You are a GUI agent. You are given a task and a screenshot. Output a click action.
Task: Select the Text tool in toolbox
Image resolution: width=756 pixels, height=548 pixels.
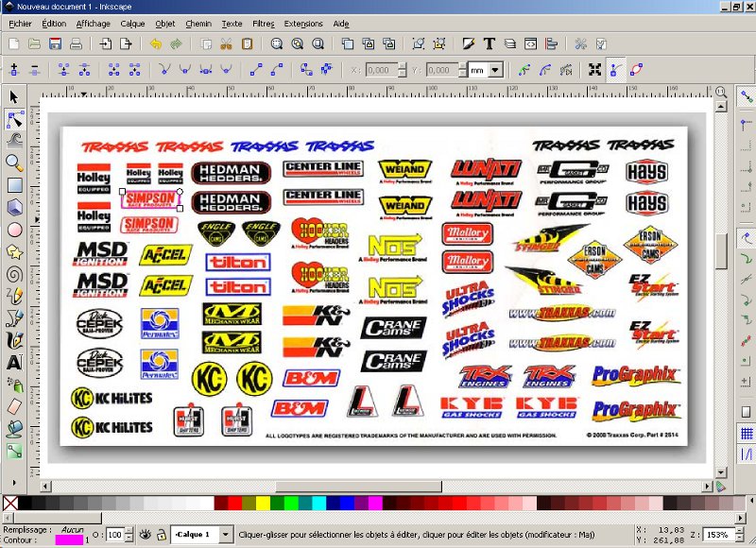[x=14, y=362]
